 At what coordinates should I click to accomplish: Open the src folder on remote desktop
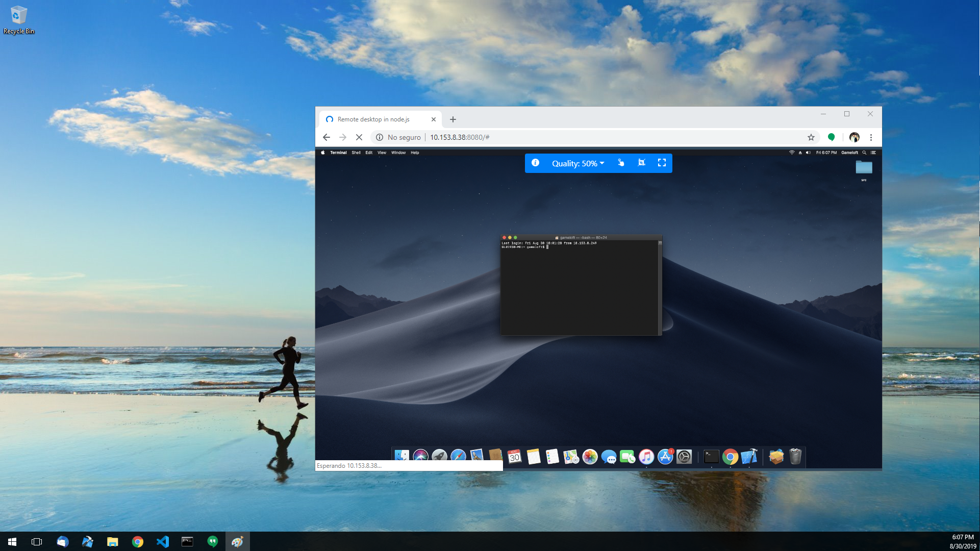pos(864,168)
